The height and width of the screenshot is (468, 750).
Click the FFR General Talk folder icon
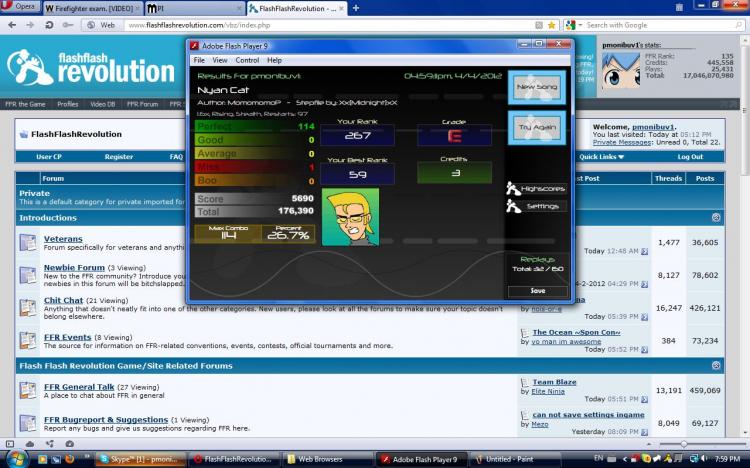28,390
